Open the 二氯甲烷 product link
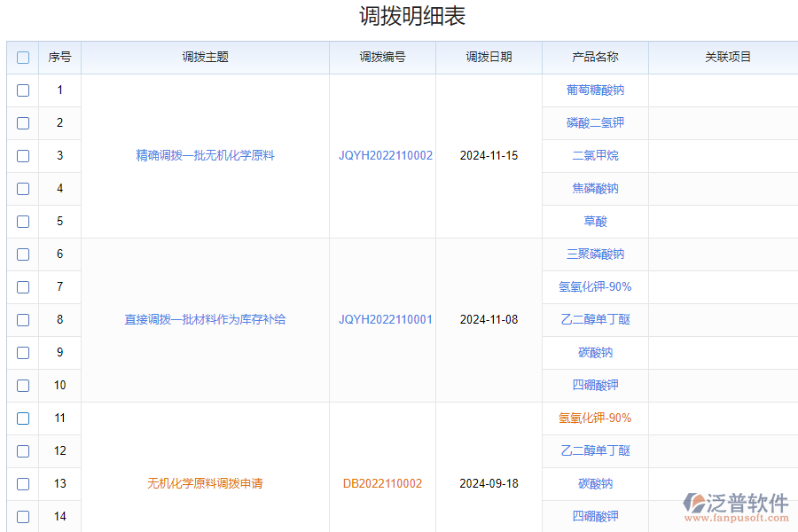Viewport: 798px width, 532px height. (594, 155)
